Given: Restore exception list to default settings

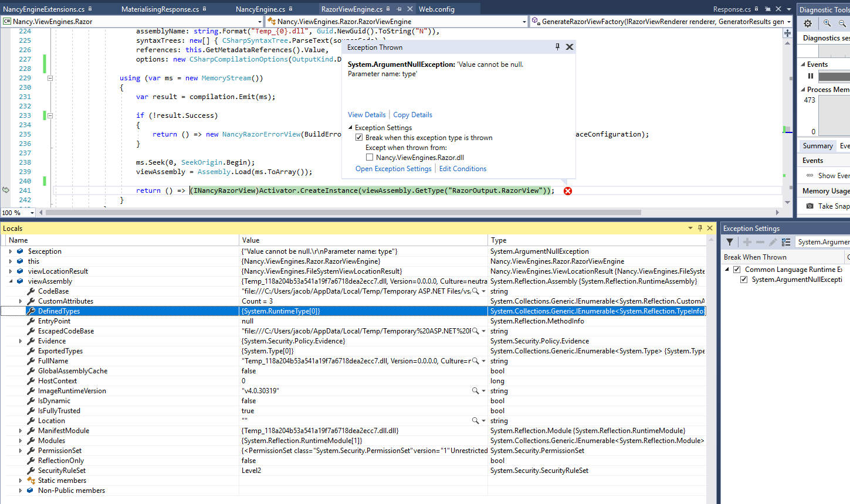Looking at the screenshot, I should click(786, 242).
